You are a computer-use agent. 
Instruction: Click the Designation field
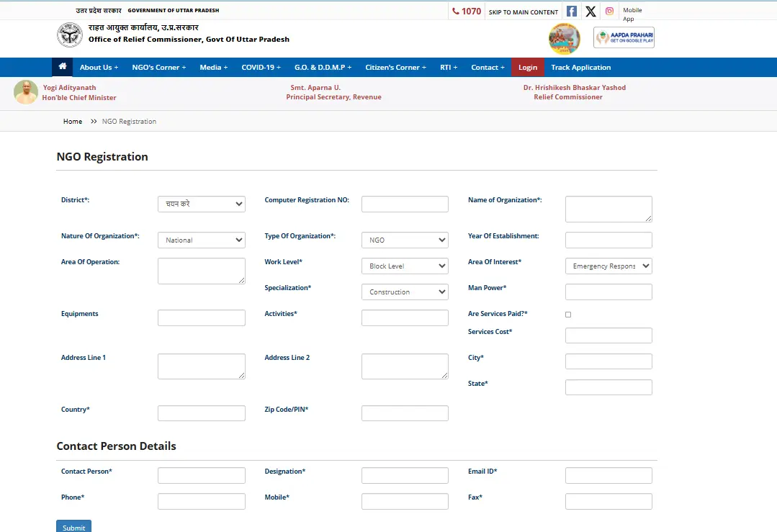405,476
